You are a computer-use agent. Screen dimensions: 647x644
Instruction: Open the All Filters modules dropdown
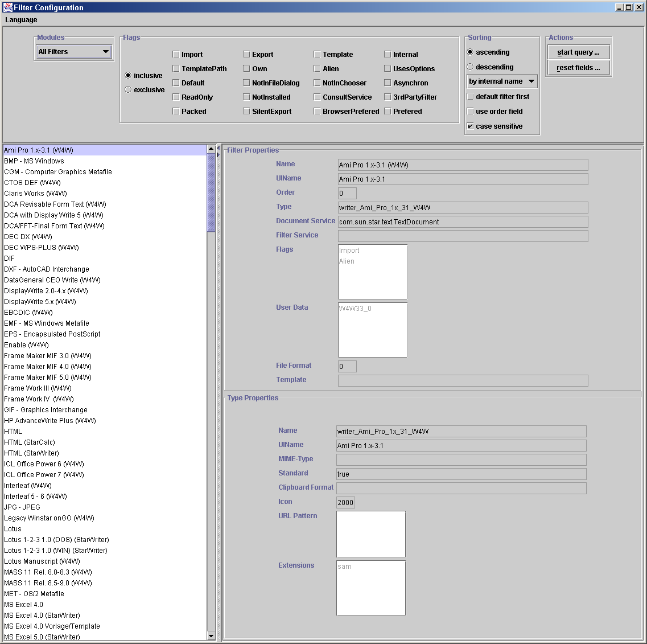(x=73, y=52)
